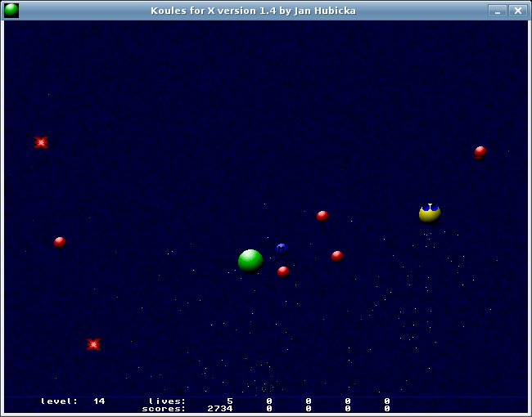Click the red ball up and right of the blue M ball
The width and height of the screenshot is (532, 417).
pos(322,216)
